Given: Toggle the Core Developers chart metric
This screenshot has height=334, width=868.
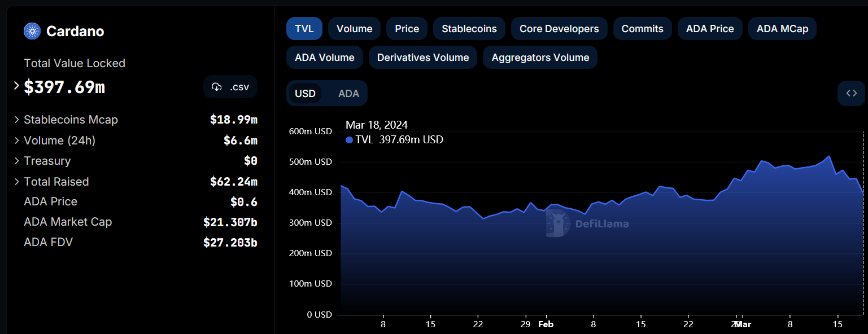Looking at the screenshot, I should point(559,29).
